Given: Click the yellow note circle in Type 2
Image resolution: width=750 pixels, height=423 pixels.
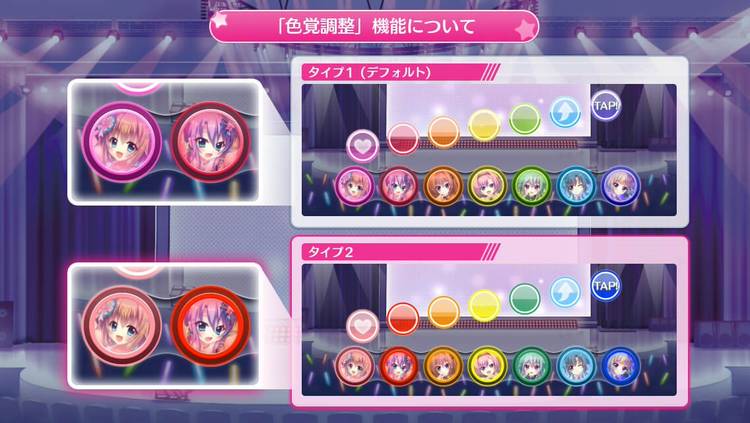Looking at the screenshot, I should tap(484, 305).
